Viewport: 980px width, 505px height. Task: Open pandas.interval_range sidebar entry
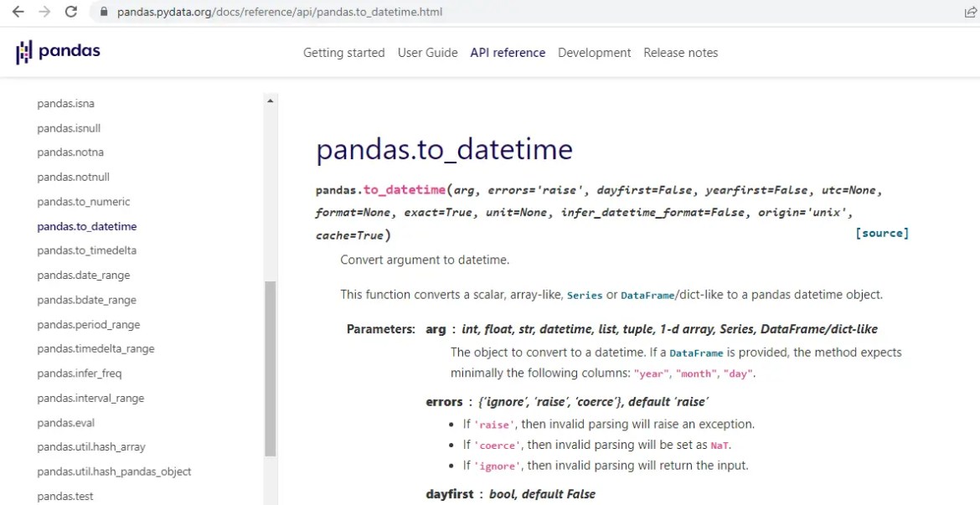(x=90, y=398)
